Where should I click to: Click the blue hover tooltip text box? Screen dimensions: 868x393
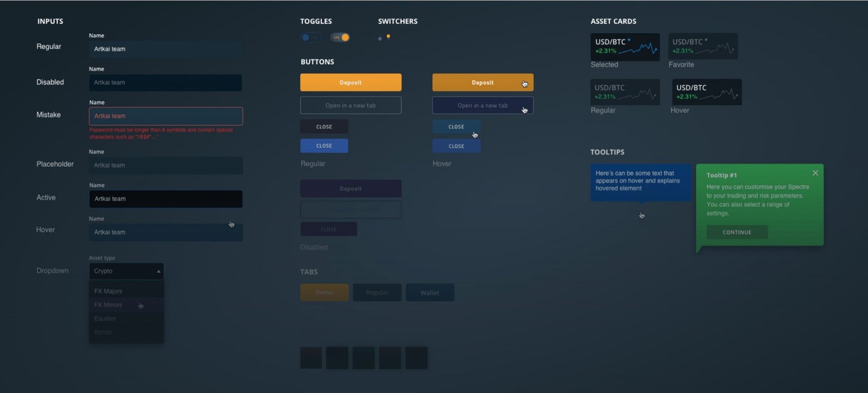click(641, 182)
